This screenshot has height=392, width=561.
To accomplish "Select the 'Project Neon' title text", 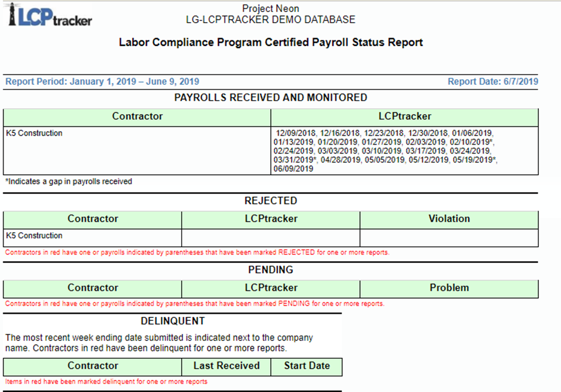I will tap(270, 8).
